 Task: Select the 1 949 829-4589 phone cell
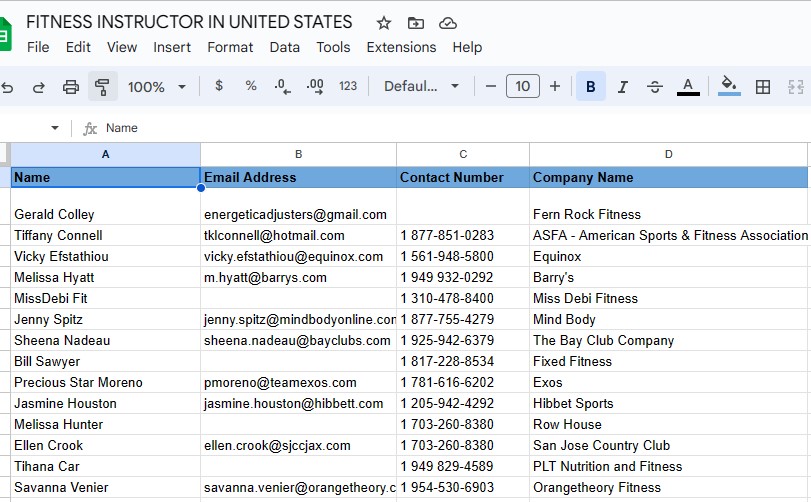click(x=463, y=467)
